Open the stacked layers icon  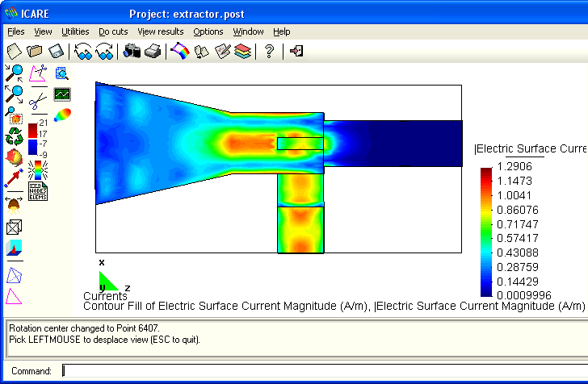(x=242, y=52)
